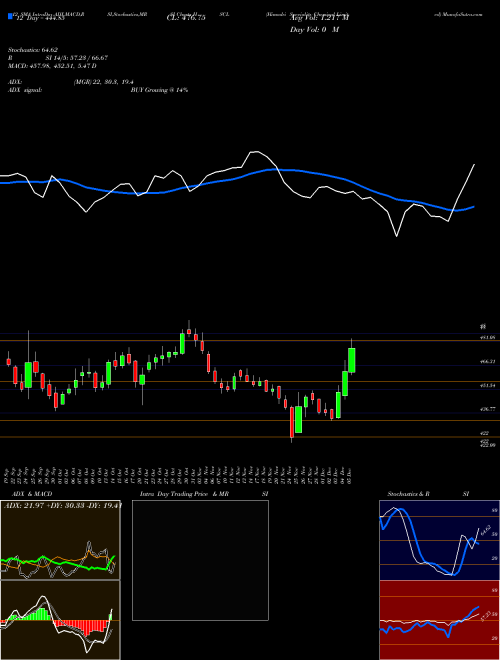Click the blue 12 Day SMA legend square
This screenshot has width=500, height=660.
pyautogui.click(x=10, y=16)
